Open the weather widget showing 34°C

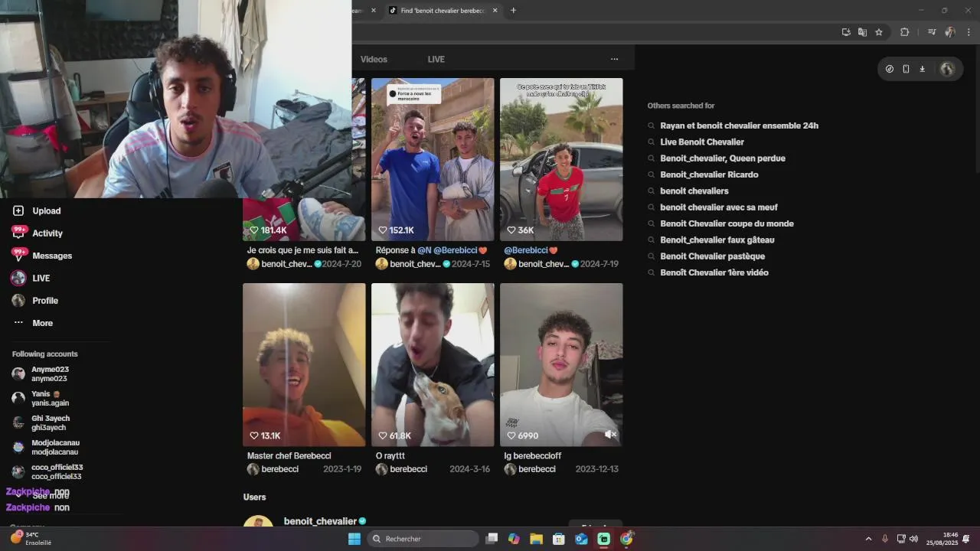(x=31, y=539)
